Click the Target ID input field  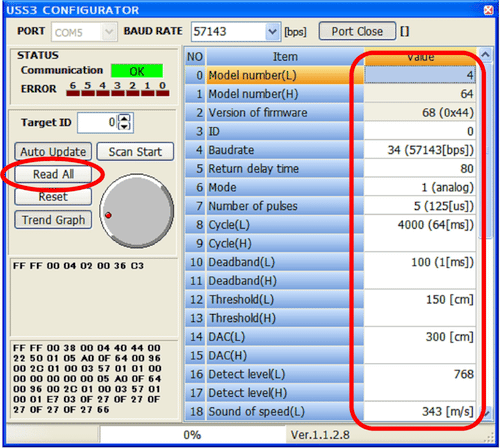coord(97,123)
